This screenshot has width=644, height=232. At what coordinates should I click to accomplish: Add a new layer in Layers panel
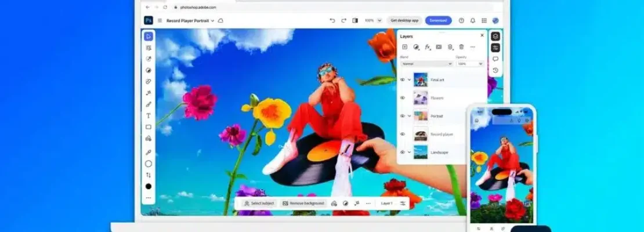pos(404,47)
